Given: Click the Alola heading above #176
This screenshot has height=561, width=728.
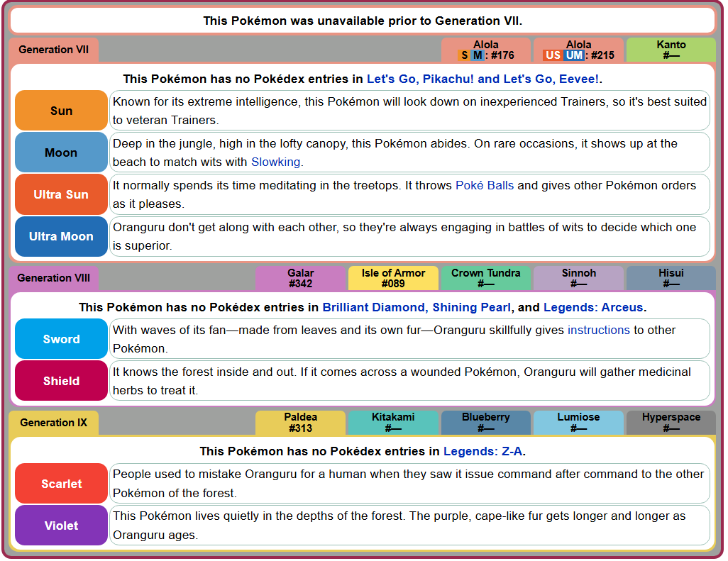Looking at the screenshot, I should tap(485, 45).
